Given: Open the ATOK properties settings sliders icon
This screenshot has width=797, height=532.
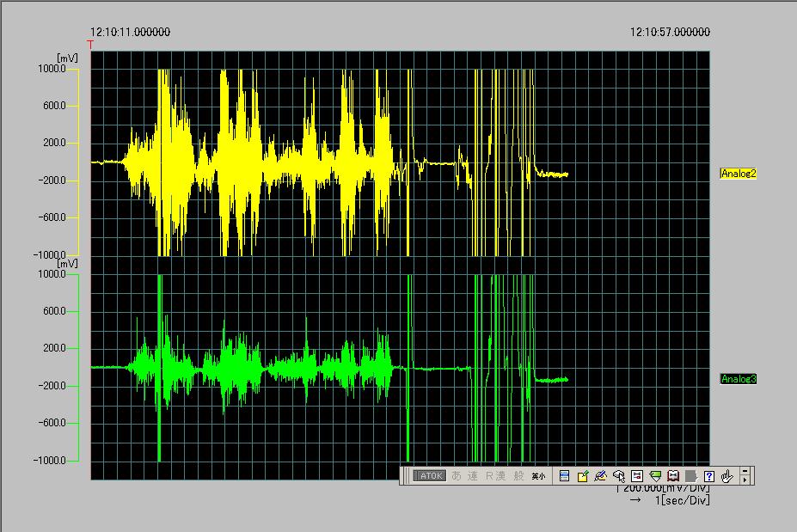Looking at the screenshot, I should point(637,476).
